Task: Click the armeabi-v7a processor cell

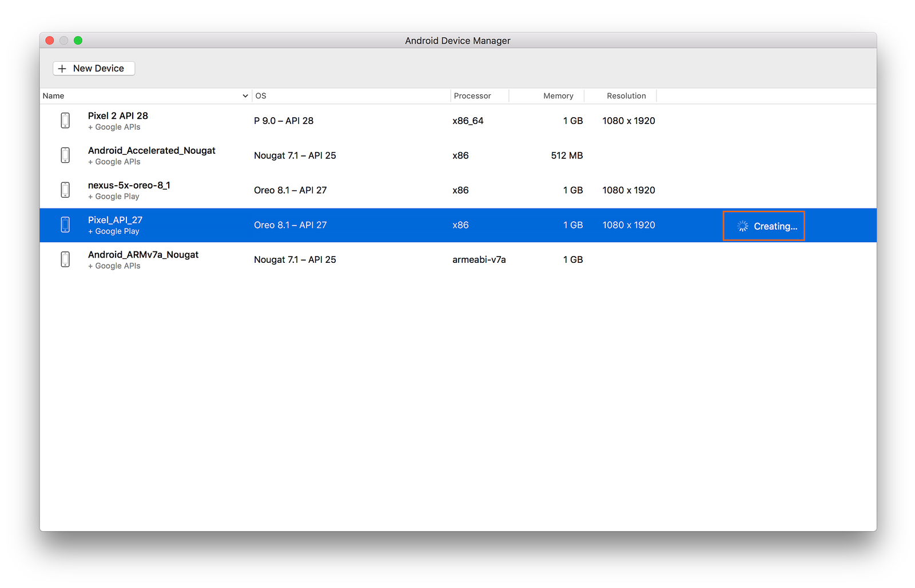Action: [x=479, y=260]
